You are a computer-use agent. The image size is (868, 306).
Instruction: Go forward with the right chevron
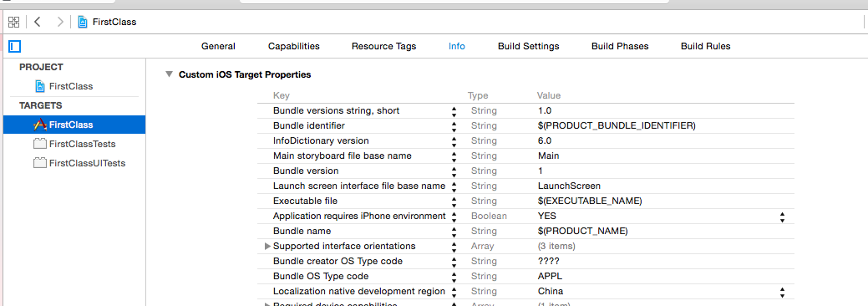click(60, 23)
